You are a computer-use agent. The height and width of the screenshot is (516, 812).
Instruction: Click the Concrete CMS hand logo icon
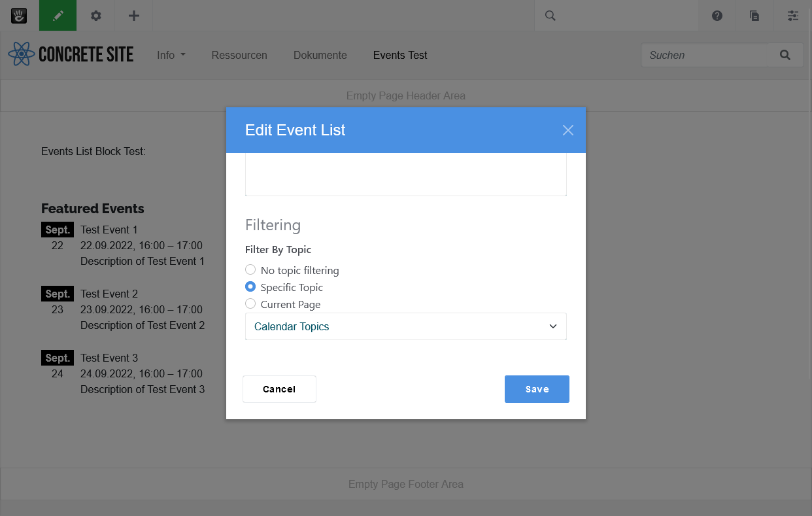(x=18, y=15)
